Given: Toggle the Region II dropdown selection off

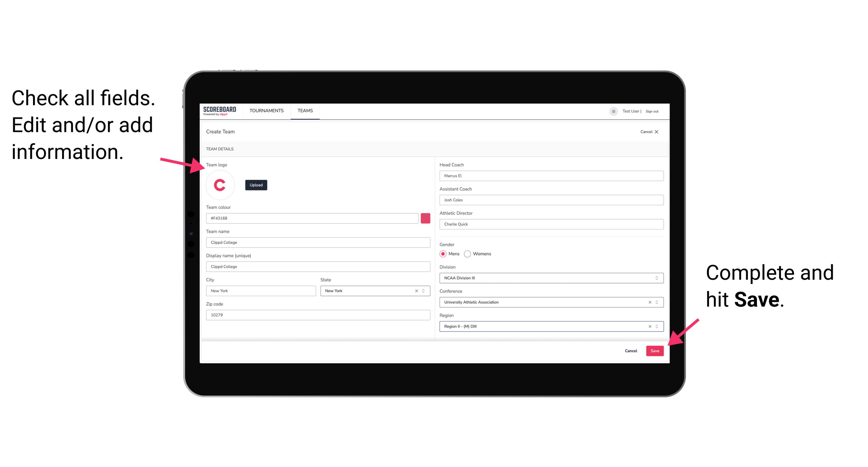Looking at the screenshot, I should (648, 326).
